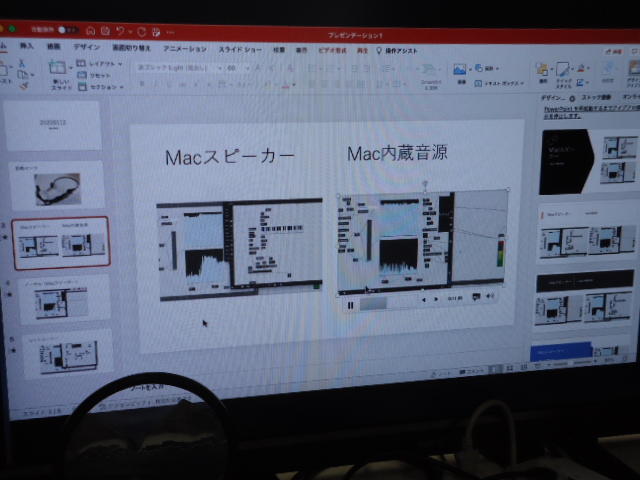The width and height of the screenshot is (640, 480).
Task: Select the right video under Mac内蔵音源
Action: 422,242
